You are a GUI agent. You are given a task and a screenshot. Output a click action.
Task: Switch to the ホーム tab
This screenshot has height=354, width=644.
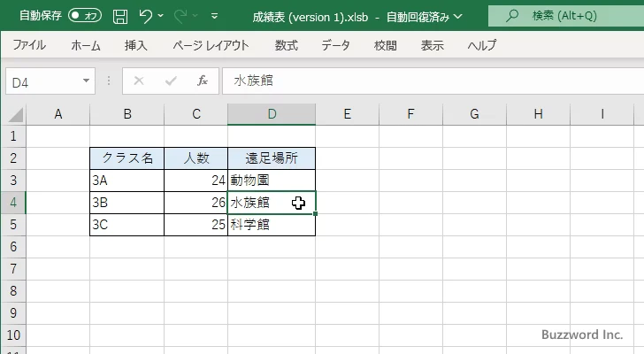pos(86,45)
